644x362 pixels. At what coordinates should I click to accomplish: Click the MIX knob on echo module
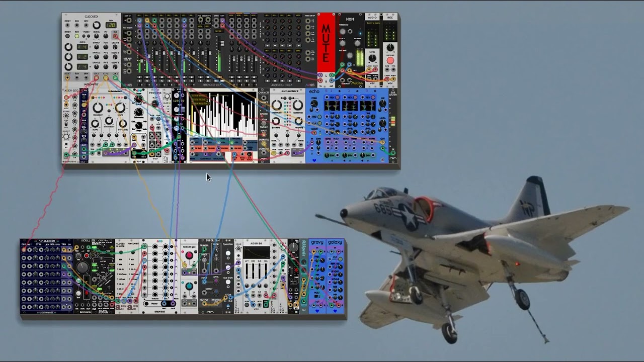point(382,104)
